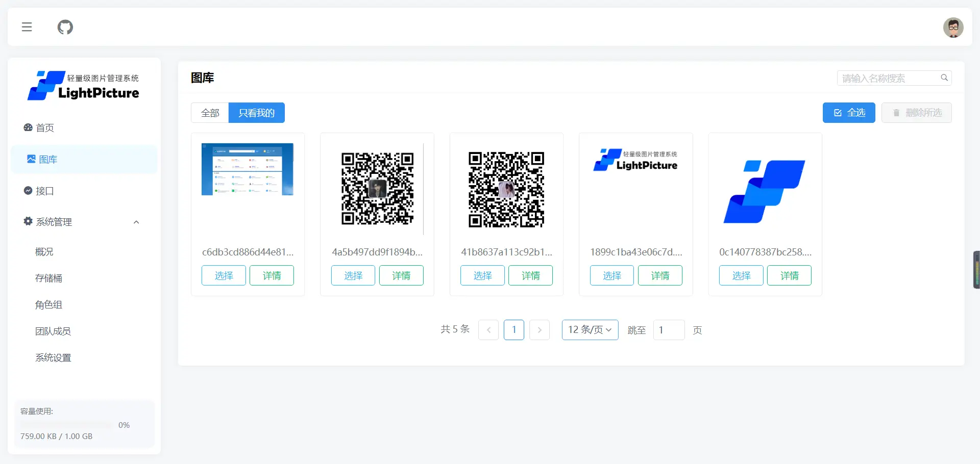980x464 pixels.
Task: Click the user avatar at top right
Action: click(x=953, y=27)
